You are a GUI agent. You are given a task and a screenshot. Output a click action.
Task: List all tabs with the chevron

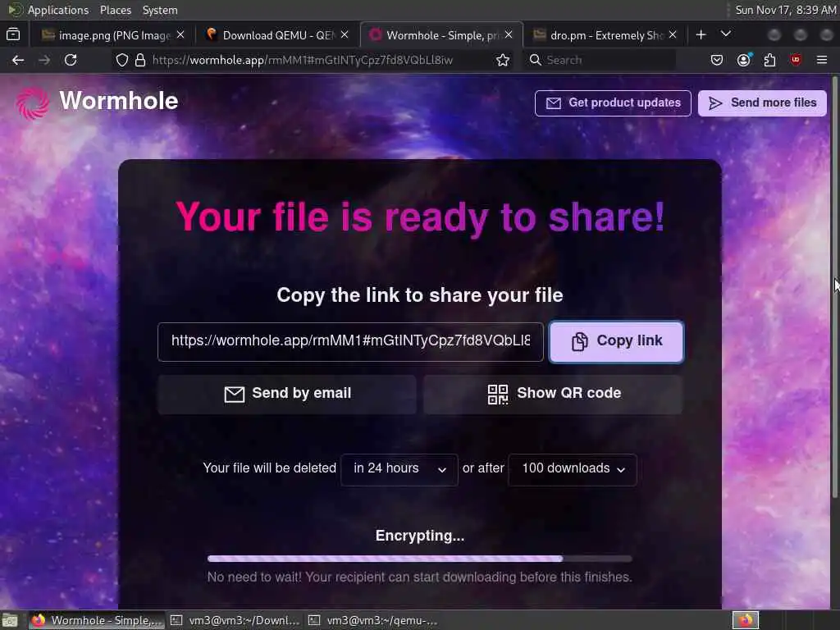point(726,34)
